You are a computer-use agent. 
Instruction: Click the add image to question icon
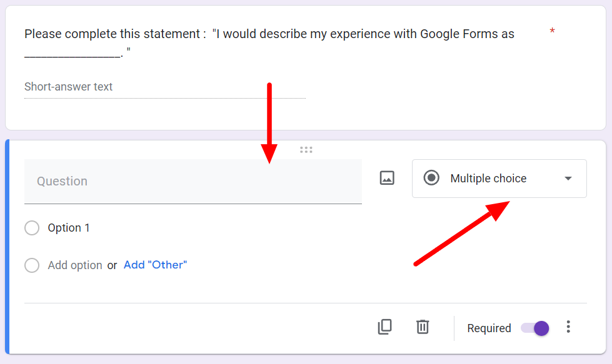click(x=387, y=178)
